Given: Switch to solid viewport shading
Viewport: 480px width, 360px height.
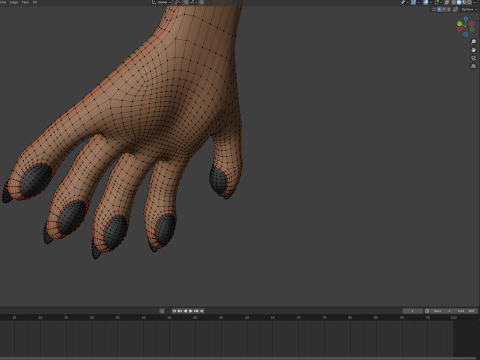Looking at the screenshot, I should tap(459, 2).
